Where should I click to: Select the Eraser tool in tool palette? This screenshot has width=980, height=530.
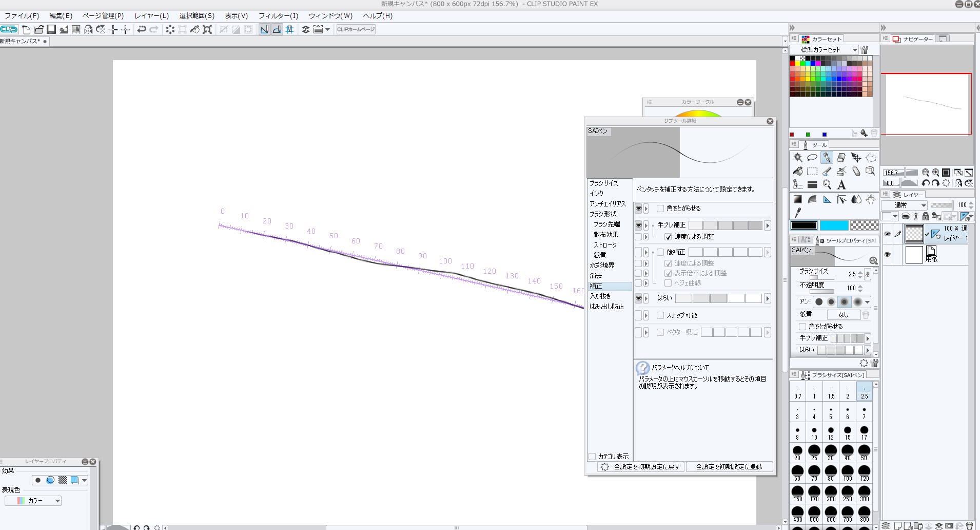tap(841, 158)
